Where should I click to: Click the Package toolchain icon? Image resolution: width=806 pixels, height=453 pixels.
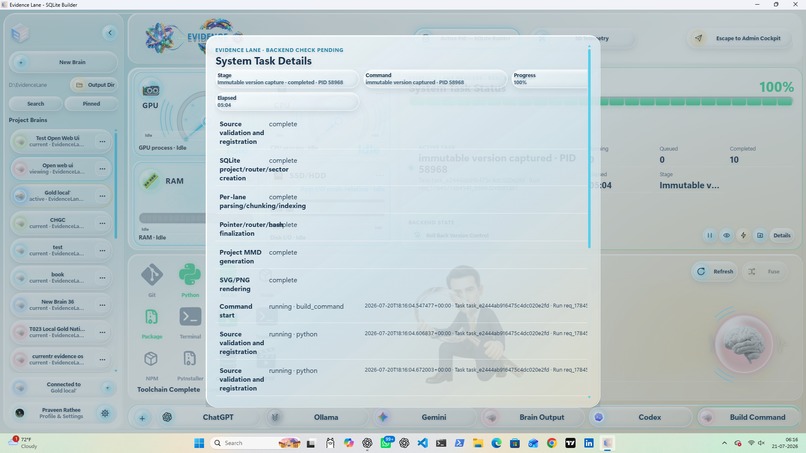click(x=152, y=317)
